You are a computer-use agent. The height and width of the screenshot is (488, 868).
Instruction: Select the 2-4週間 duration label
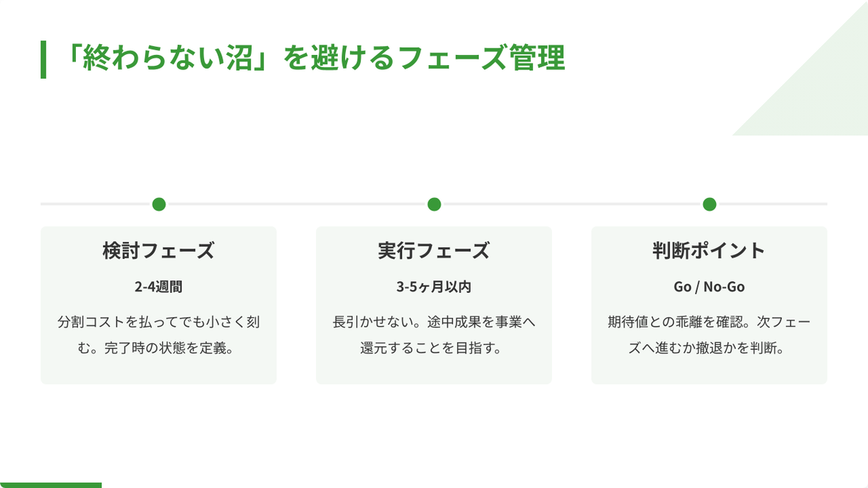click(x=159, y=287)
